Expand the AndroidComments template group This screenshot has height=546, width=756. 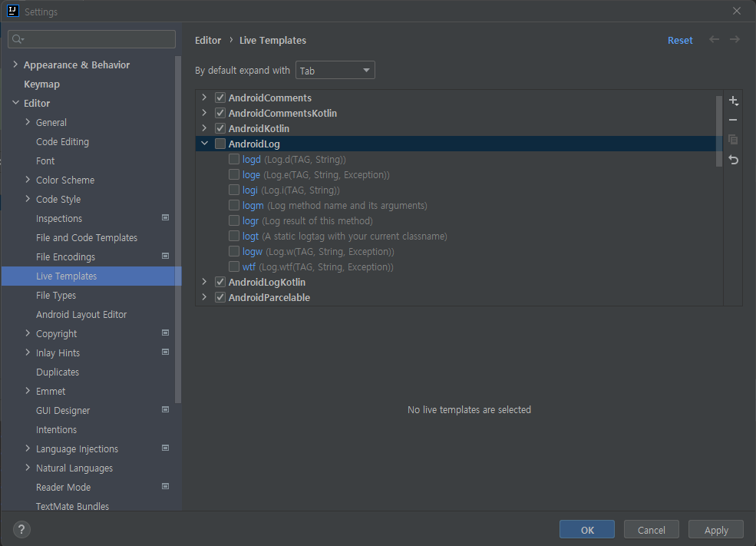204,98
